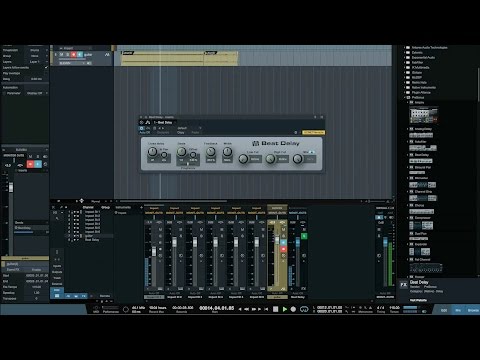Select Channel Strip effect in browser
The height and width of the screenshot is (360, 480).
(x=423, y=192)
